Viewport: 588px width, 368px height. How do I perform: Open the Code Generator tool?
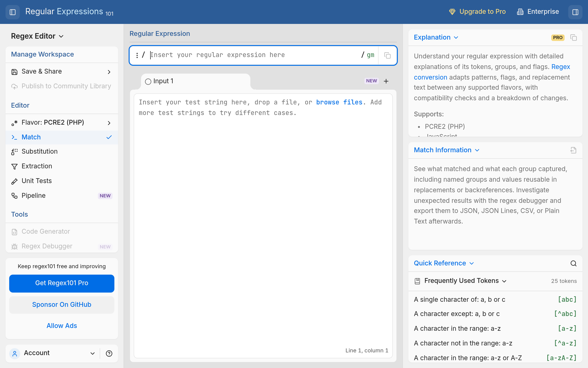(62, 231)
